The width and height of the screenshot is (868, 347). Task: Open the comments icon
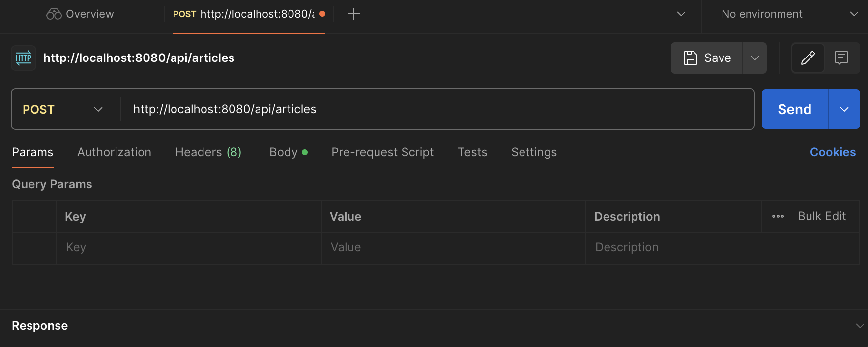click(x=841, y=58)
